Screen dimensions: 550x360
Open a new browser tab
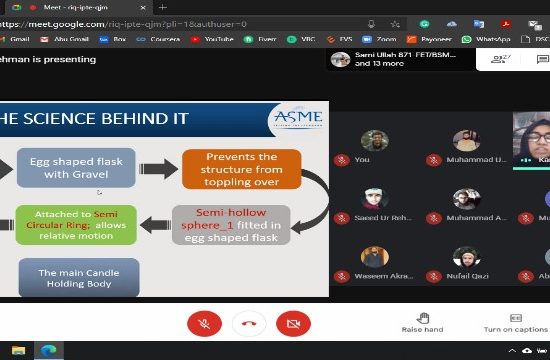[x=162, y=7]
